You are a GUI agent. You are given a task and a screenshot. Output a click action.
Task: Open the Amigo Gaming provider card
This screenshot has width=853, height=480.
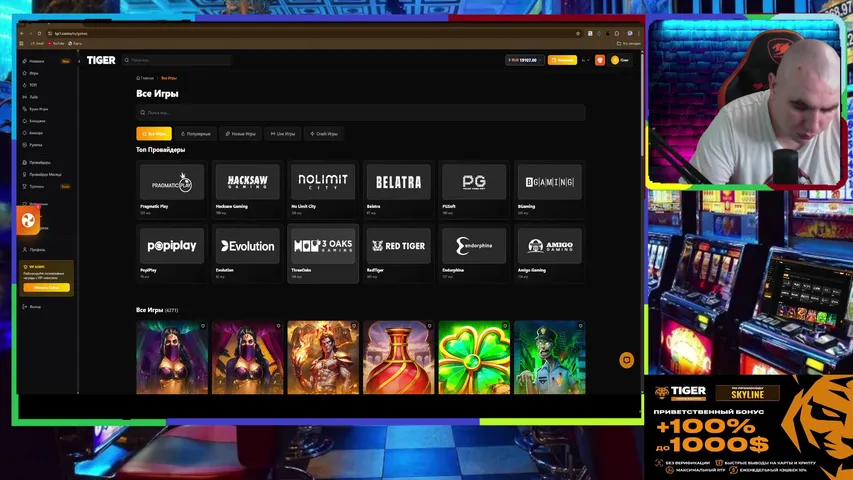(x=550, y=253)
